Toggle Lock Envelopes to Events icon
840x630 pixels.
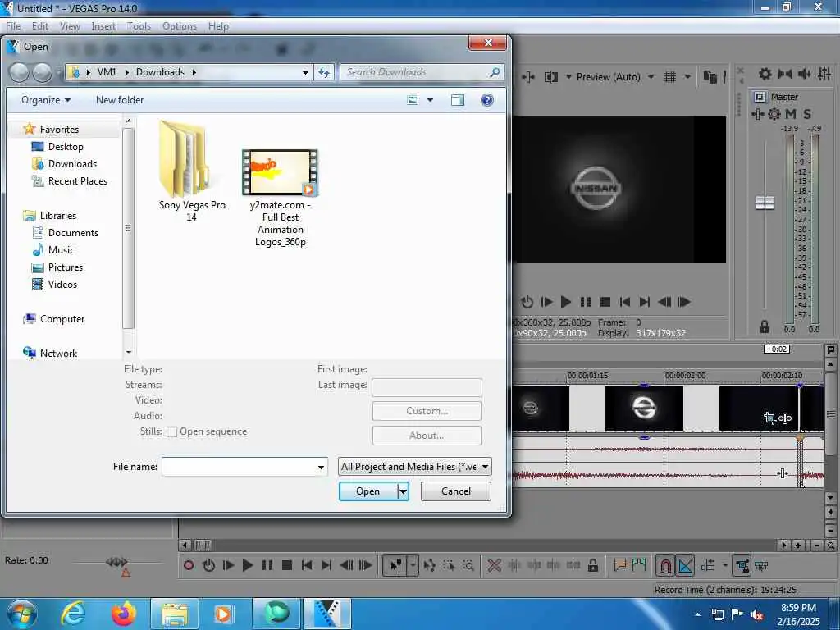pyautogui.click(x=742, y=565)
